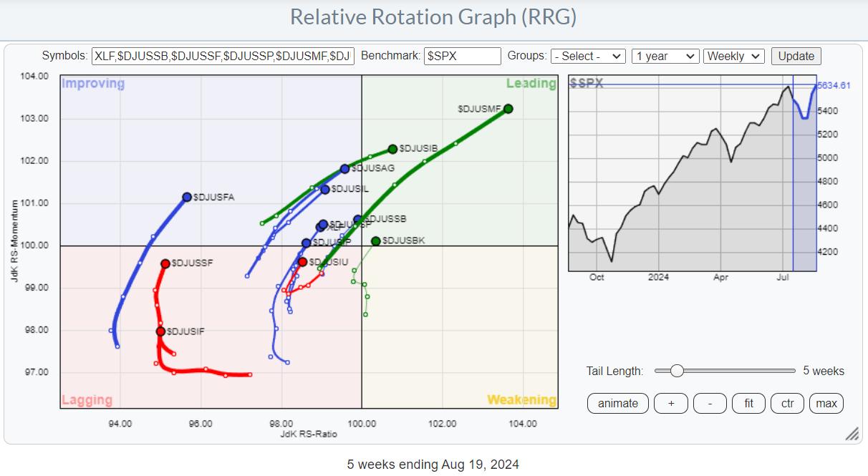The height and width of the screenshot is (476, 868).
Task: Click the $DJUSIB green endpoint dot
Action: [x=392, y=149]
